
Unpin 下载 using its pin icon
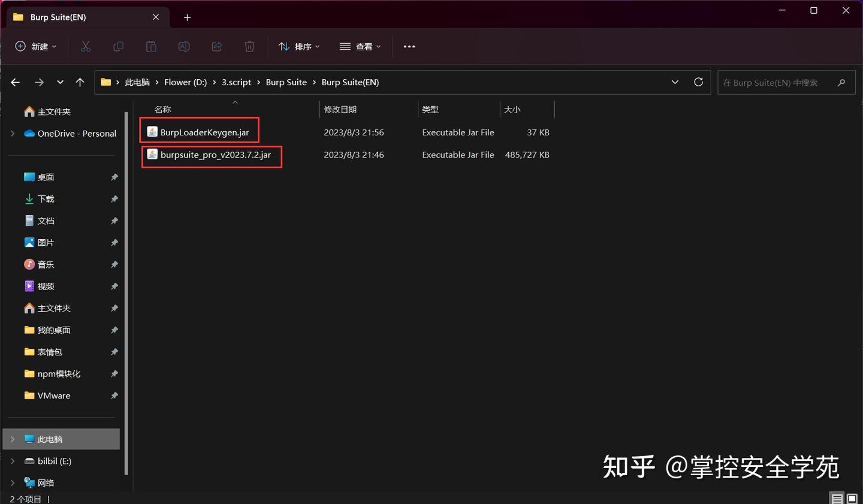point(114,199)
